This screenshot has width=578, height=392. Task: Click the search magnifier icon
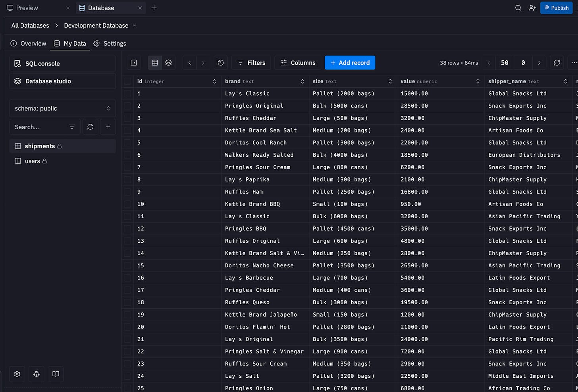pyautogui.click(x=518, y=8)
